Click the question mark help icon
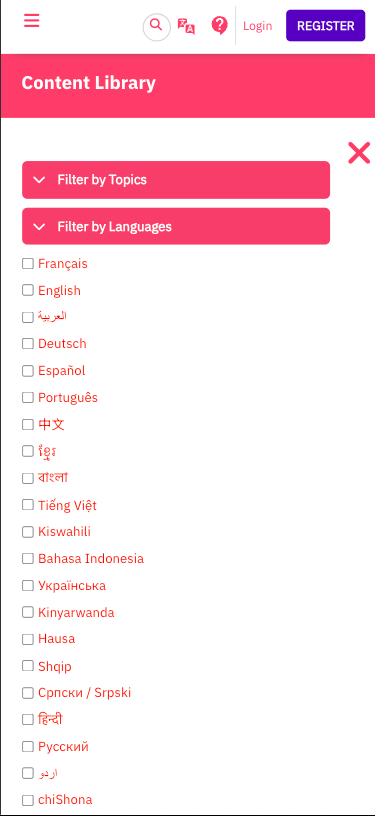 219,25
